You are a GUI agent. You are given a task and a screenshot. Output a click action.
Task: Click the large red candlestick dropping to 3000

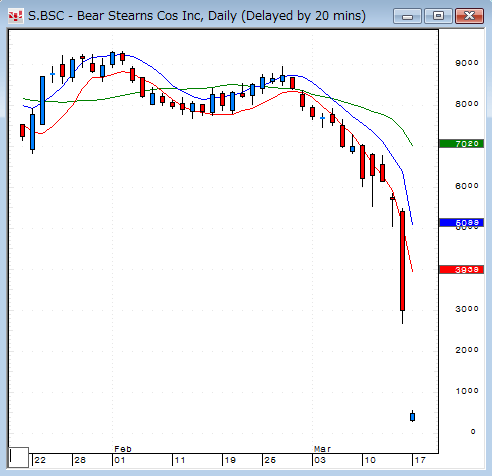point(403,261)
